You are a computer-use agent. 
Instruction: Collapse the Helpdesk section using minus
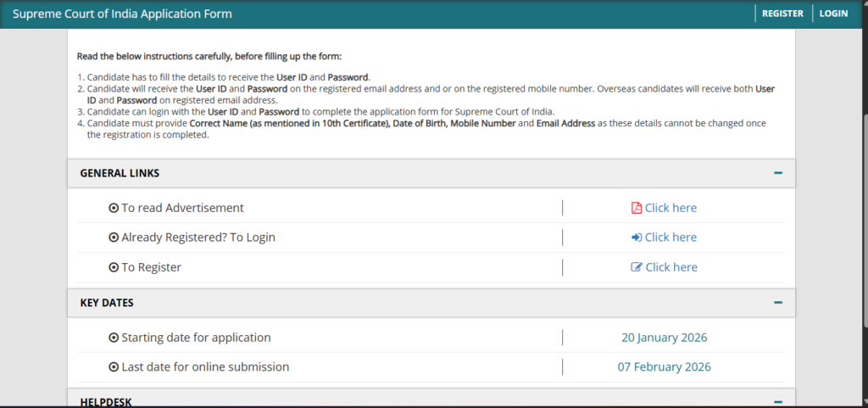coord(777,401)
